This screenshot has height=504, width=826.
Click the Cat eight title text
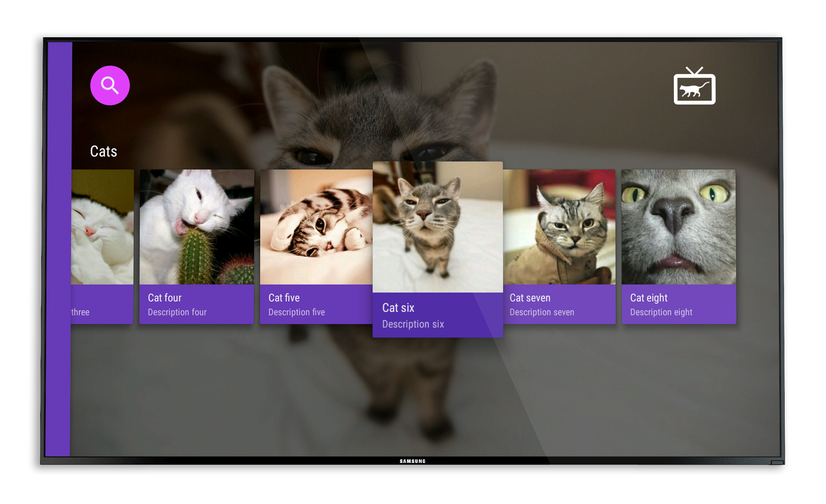click(x=649, y=298)
